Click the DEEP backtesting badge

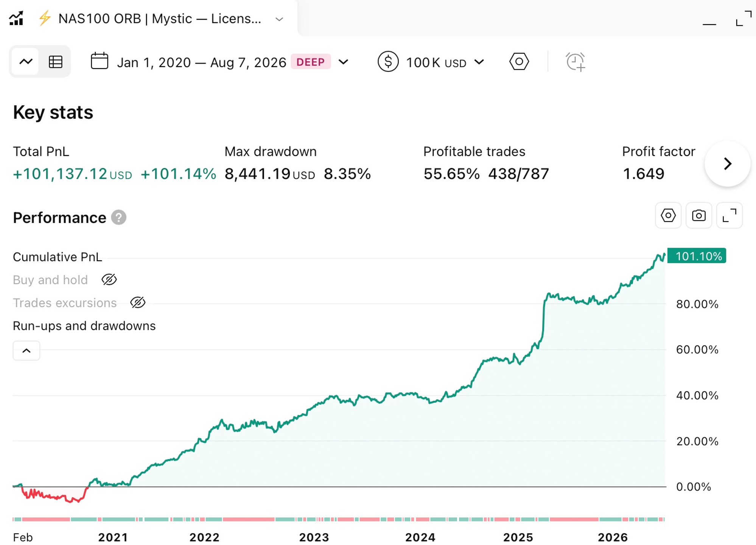311,62
